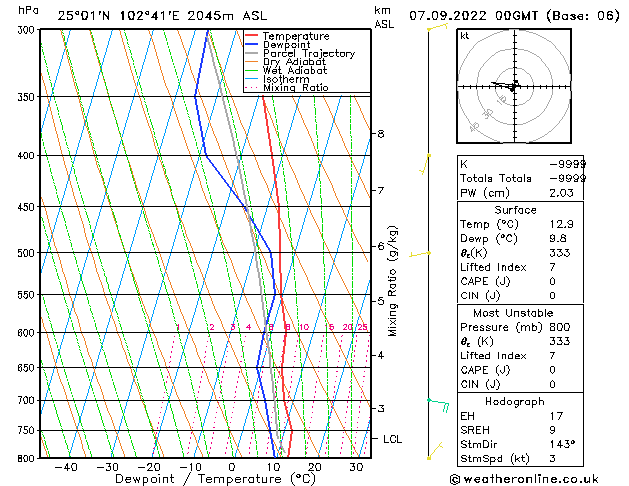Screen dimensions: 629x486
Task: Click the -20 temperature axis label
Action: [x=148, y=467]
